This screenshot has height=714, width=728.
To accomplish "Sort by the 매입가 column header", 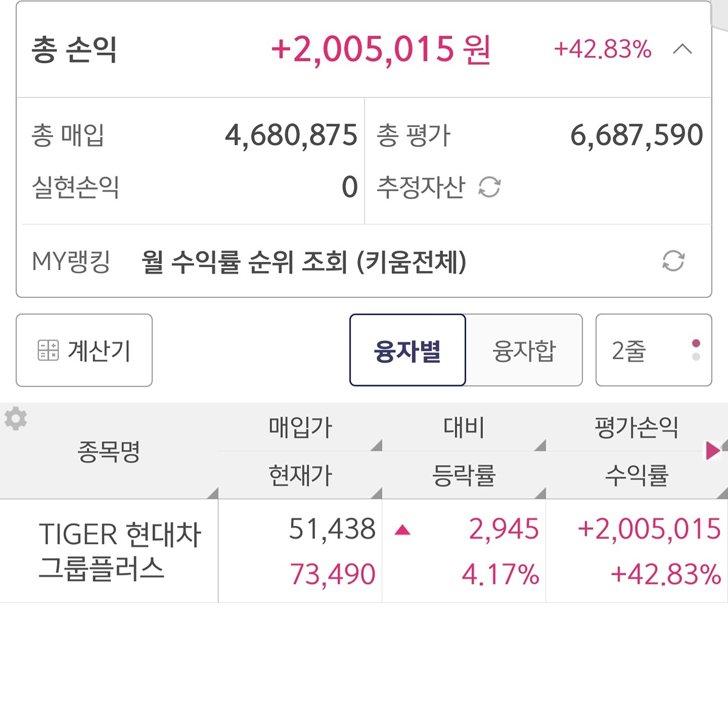I will click(x=300, y=428).
